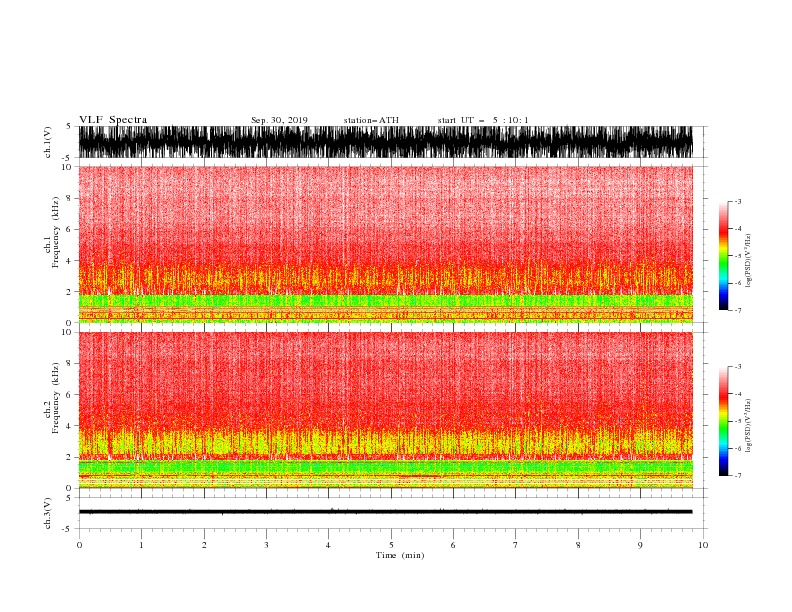Viewport: 792px width, 612px height.
Task: Click the ch.2 spectrogram panel
Action: tap(386, 410)
